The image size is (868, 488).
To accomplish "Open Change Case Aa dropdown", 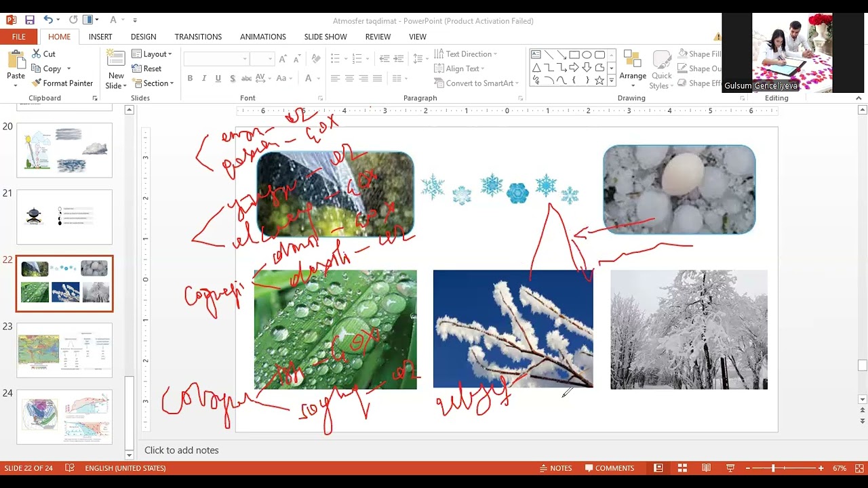I will [x=284, y=79].
